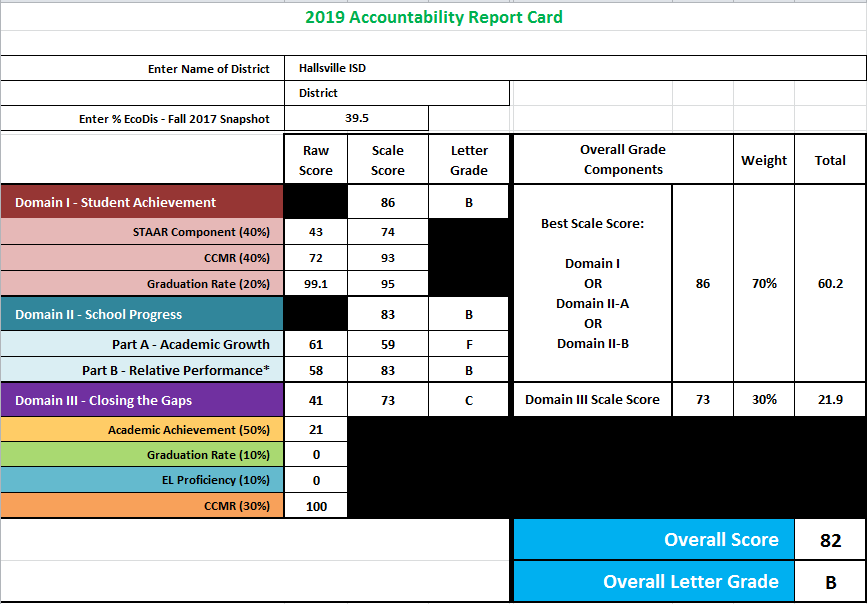Viewport: 867px width, 604px height.
Task: Select the CCMR raw score cell 72
Action: coord(316,258)
